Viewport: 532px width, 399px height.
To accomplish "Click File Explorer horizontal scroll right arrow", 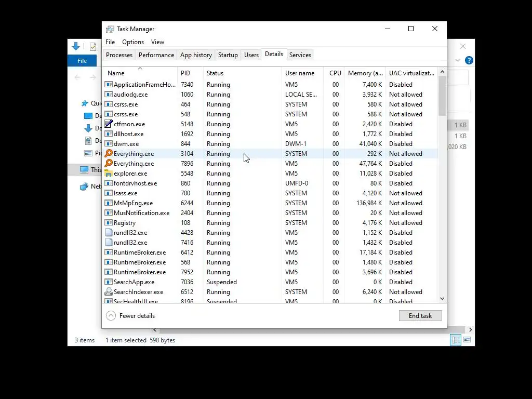I will click(470, 329).
